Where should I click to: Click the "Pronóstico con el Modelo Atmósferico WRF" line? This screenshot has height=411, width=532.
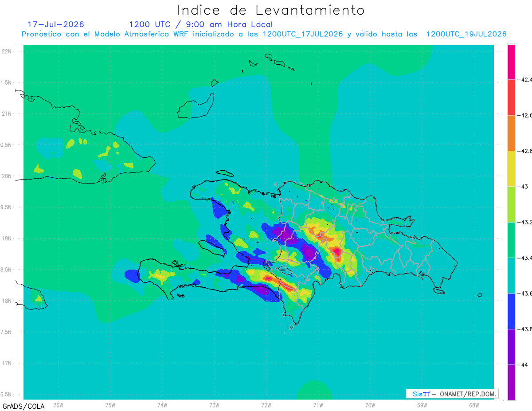coord(264,34)
